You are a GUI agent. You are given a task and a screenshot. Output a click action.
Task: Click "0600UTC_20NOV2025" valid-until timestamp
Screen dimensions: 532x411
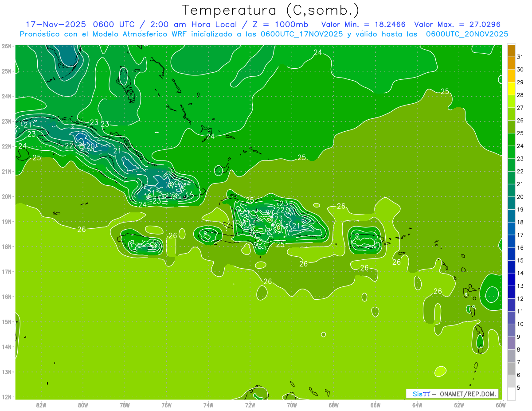click(x=467, y=34)
